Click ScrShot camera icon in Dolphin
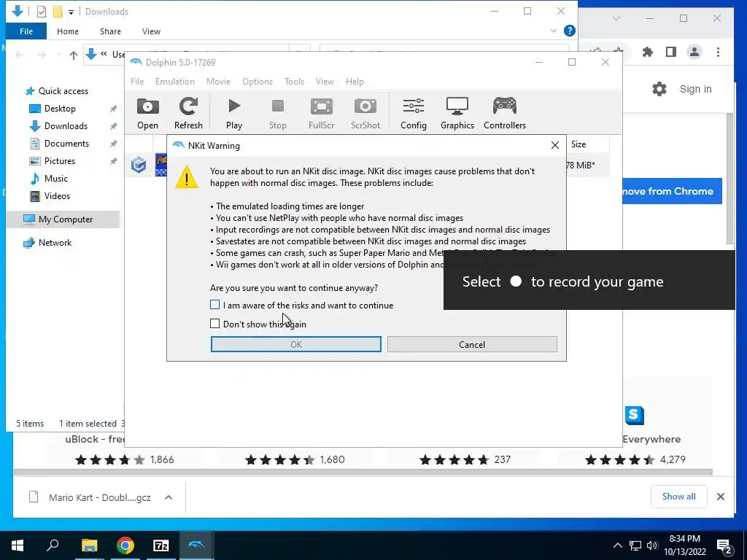 click(365, 113)
